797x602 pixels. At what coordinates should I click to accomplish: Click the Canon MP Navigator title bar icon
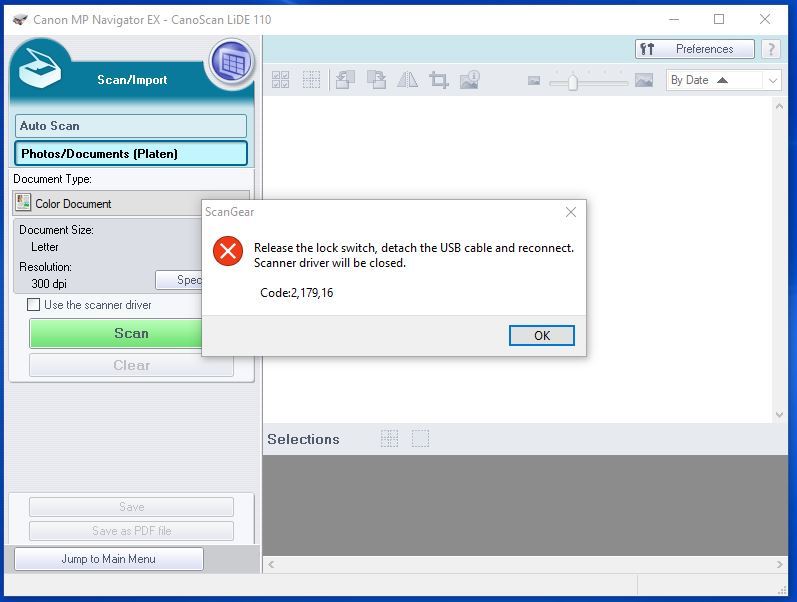[20, 20]
